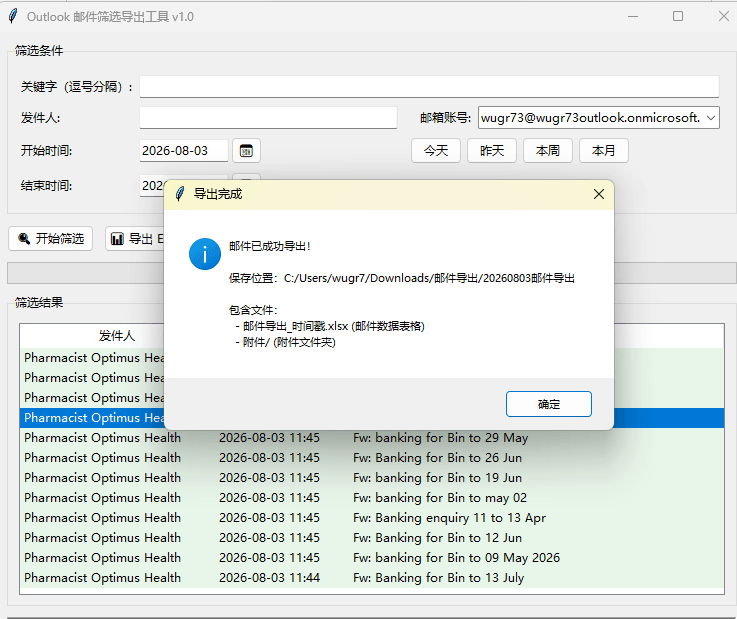Focus the 关键字 input field
The height and width of the screenshot is (619, 737).
pos(429,86)
